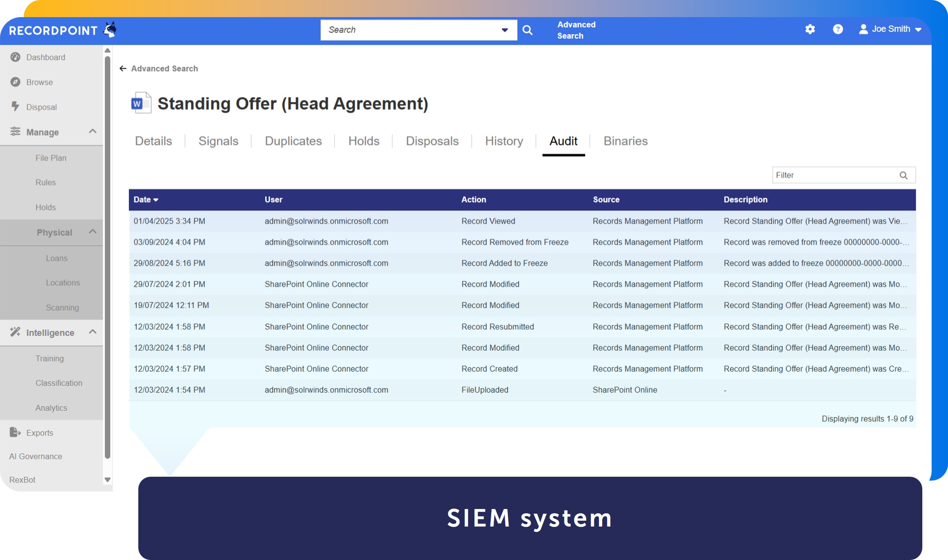Sort by the Description column header

click(x=745, y=200)
